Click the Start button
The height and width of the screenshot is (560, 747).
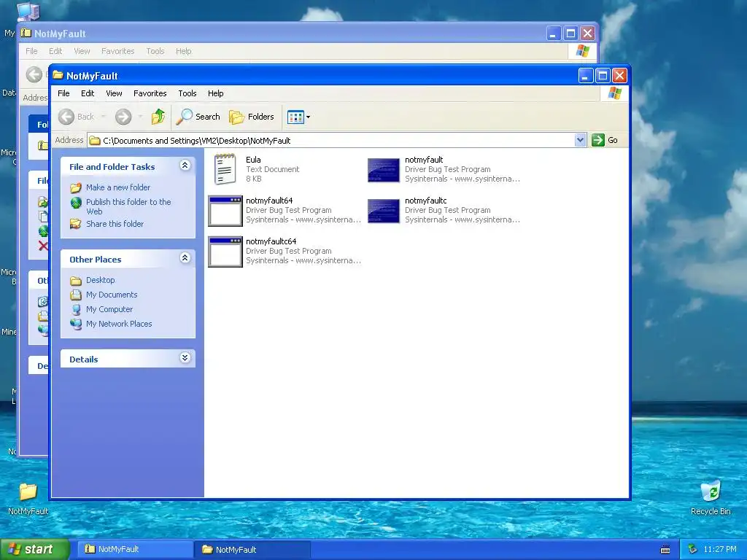tap(35, 549)
